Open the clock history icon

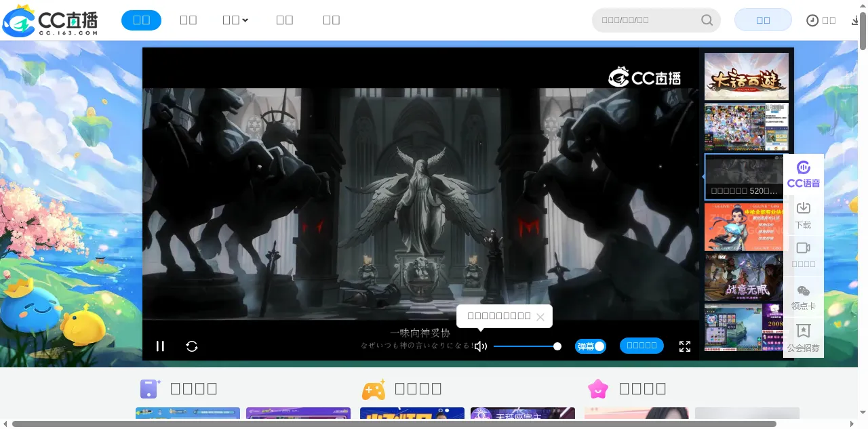coord(812,20)
